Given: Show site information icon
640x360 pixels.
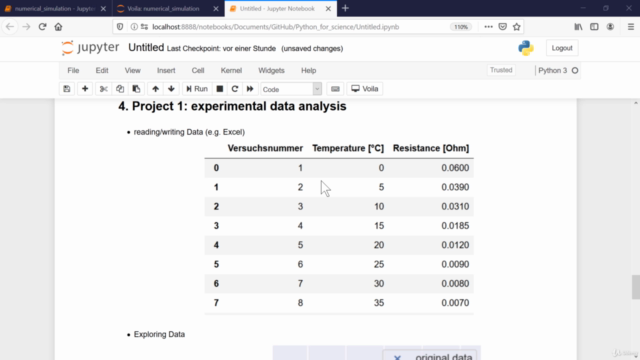Looking at the screenshot, I should pyautogui.click(x=134, y=27).
